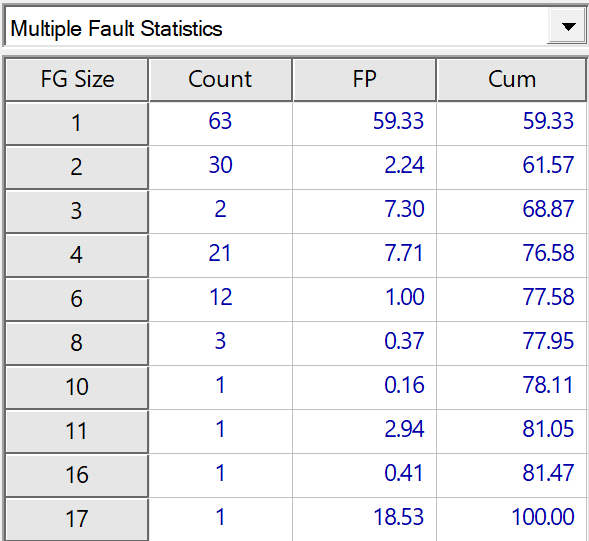This screenshot has width=589, height=541.
Task: Select row header for FG Size 10
Action: 77,387
